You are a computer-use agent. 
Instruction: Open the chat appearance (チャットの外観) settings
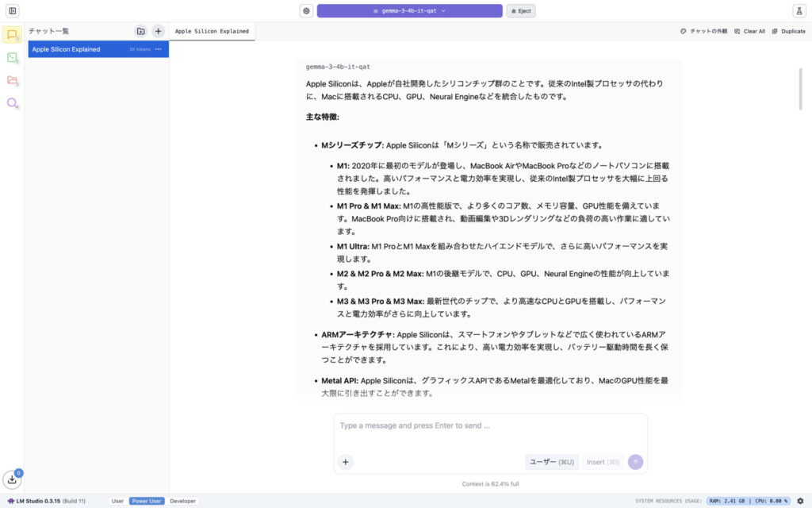(704, 31)
